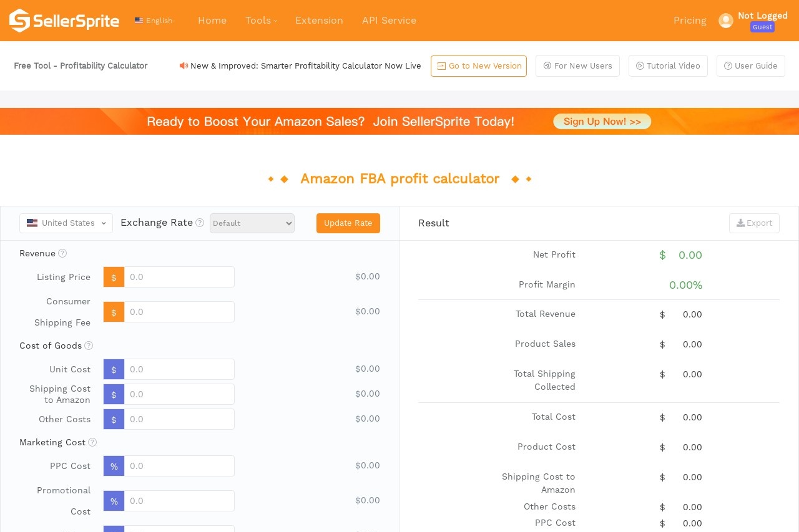799x532 pixels.
Task: Click the guest user avatar icon
Action: click(725, 21)
